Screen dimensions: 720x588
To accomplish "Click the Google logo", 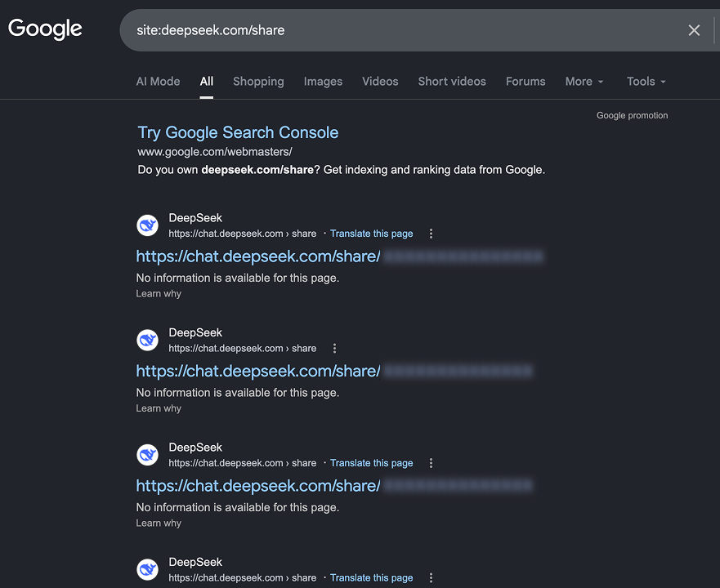I will click(45, 29).
